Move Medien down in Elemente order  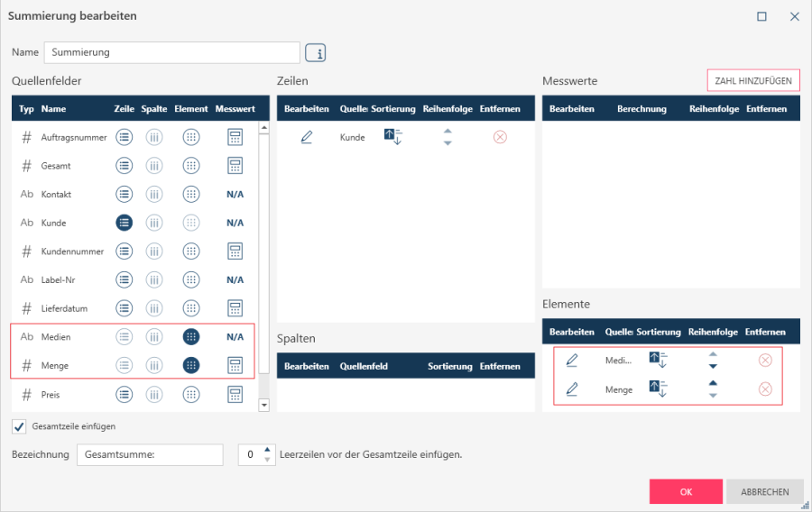713,366
